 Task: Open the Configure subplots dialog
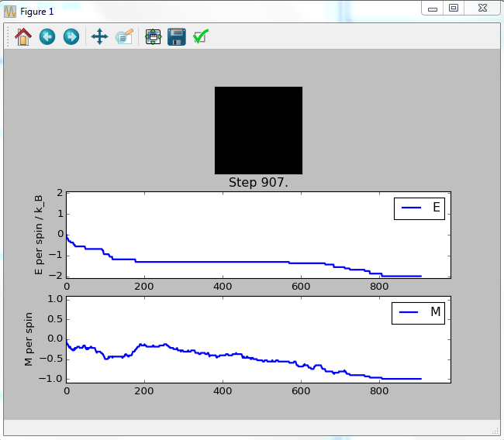[x=153, y=36]
